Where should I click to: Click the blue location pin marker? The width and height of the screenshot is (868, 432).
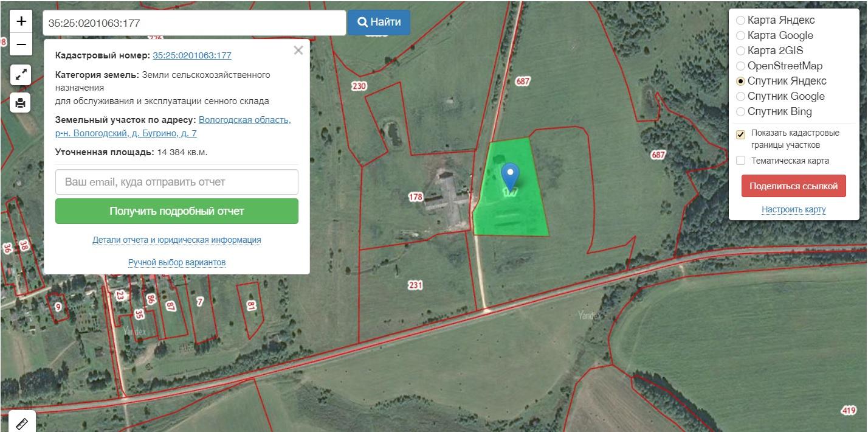(x=511, y=175)
